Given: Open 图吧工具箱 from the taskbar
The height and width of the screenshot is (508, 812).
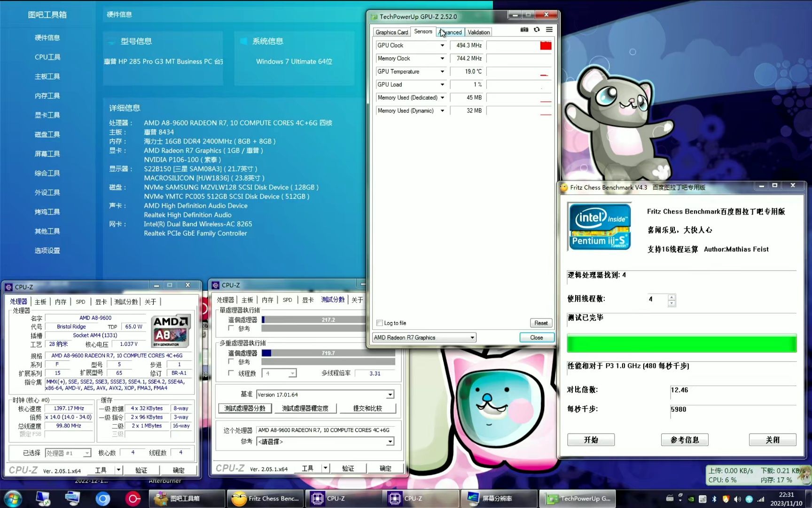Looking at the screenshot, I should point(187,499).
